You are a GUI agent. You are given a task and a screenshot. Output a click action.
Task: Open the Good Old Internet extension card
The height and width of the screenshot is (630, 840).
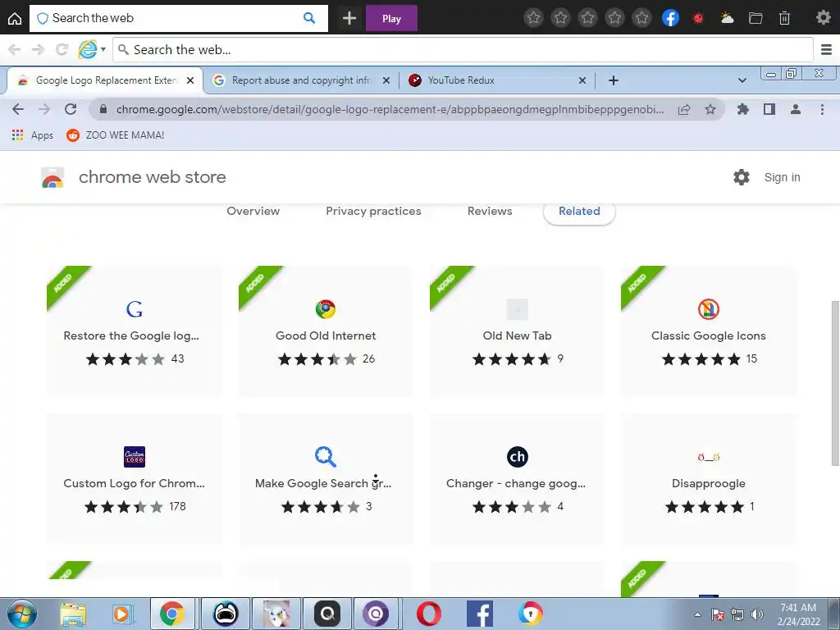tap(326, 331)
